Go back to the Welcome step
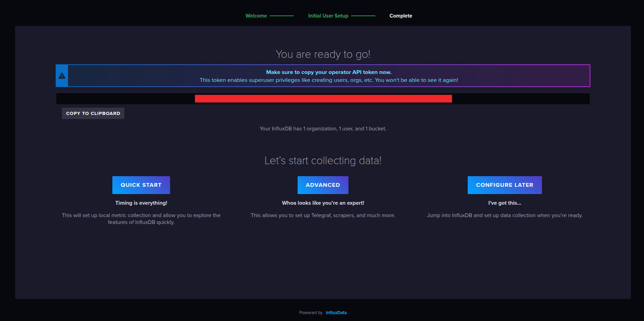This screenshot has width=644, height=321. pyautogui.click(x=256, y=16)
